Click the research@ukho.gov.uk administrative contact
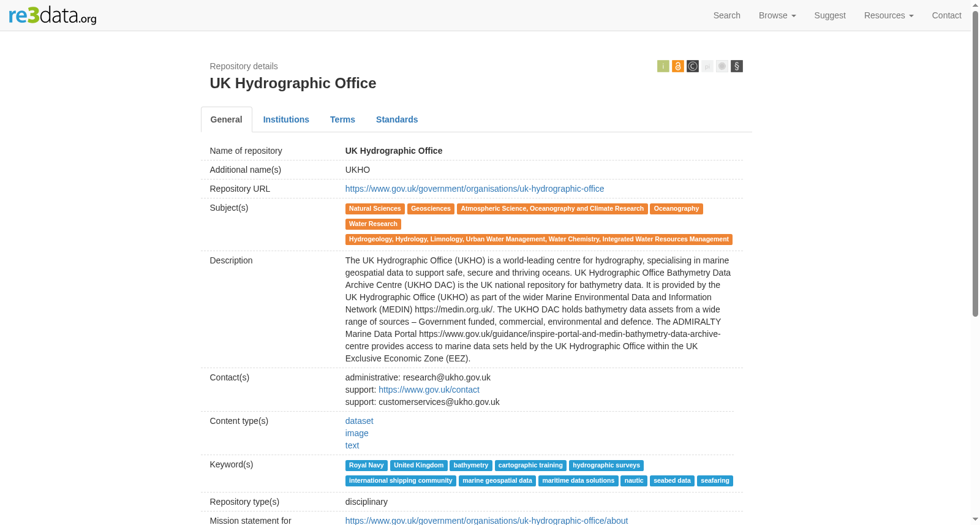The width and height of the screenshot is (980, 525). pos(447,377)
